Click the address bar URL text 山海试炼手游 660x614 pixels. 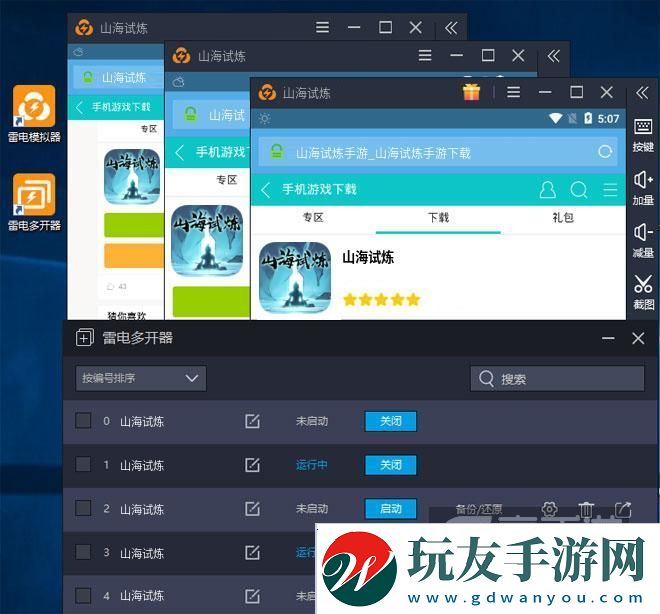click(383, 153)
